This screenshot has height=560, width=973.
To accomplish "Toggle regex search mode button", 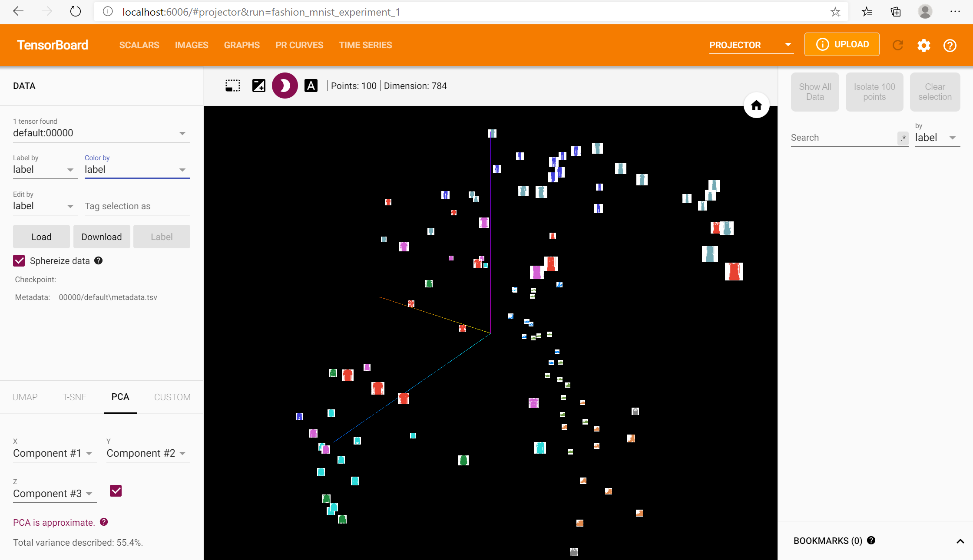I will coord(903,138).
